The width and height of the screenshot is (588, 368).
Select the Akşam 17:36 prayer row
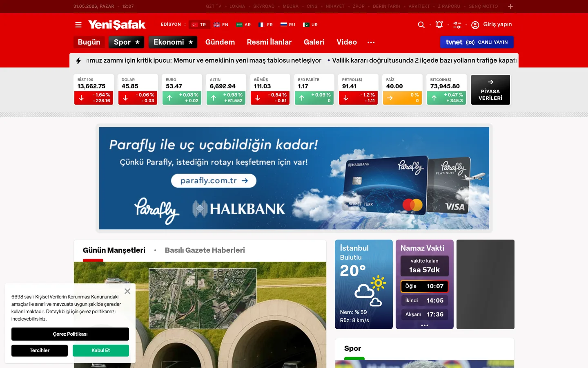click(x=425, y=314)
